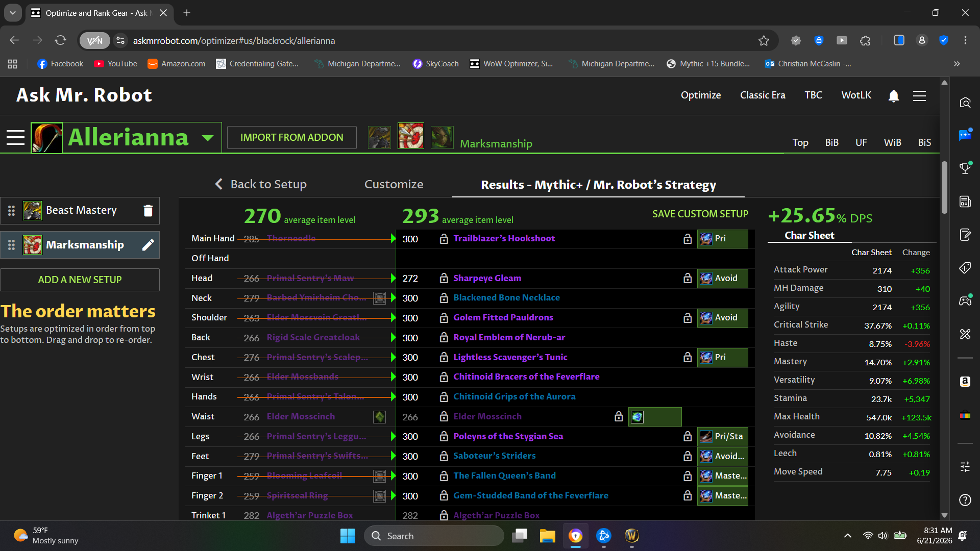Edit the Marksmanship setup with pencil icon
The image size is (980, 551).
click(x=148, y=245)
